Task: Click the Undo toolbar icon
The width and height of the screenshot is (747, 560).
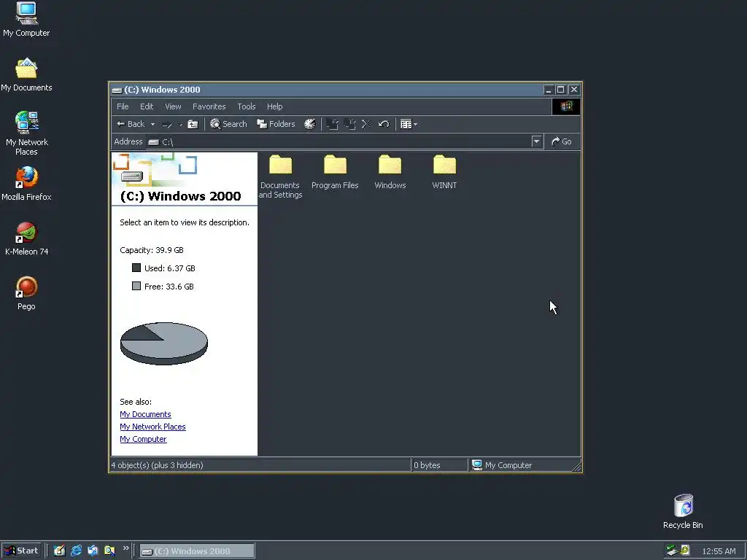Action: 384,124
